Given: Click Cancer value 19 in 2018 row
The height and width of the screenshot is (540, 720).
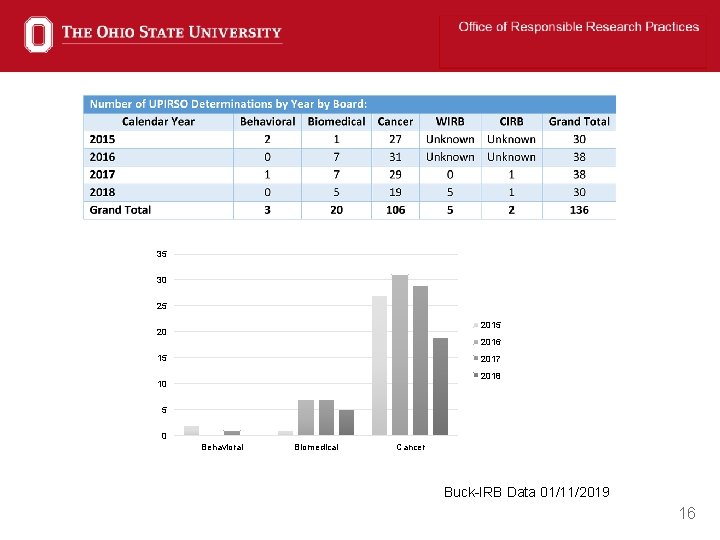Looking at the screenshot, I should pos(395,192).
